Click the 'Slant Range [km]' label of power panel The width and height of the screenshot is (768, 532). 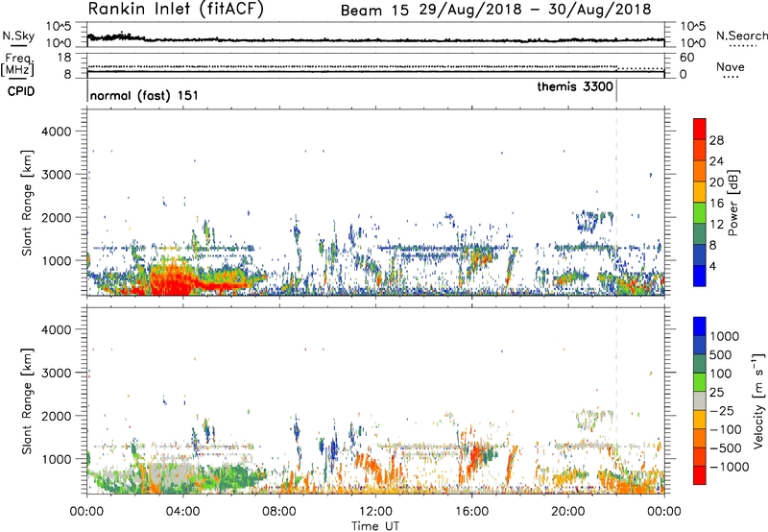(27, 203)
